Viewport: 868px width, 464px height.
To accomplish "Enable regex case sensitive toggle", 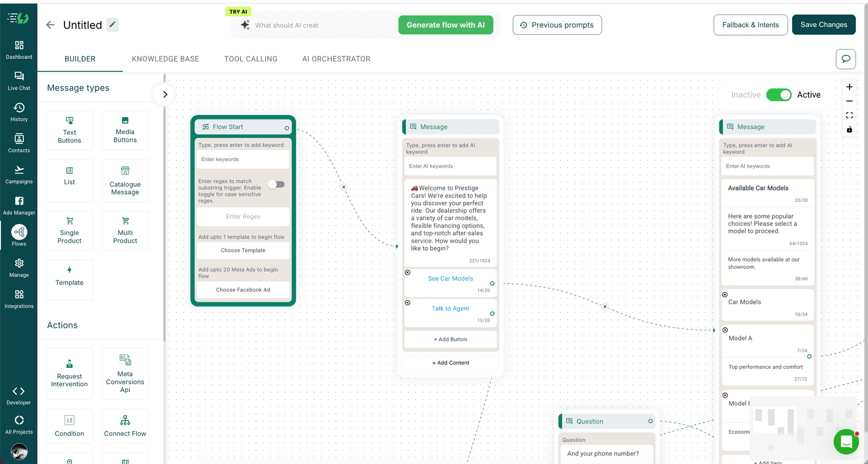I will pos(276,185).
